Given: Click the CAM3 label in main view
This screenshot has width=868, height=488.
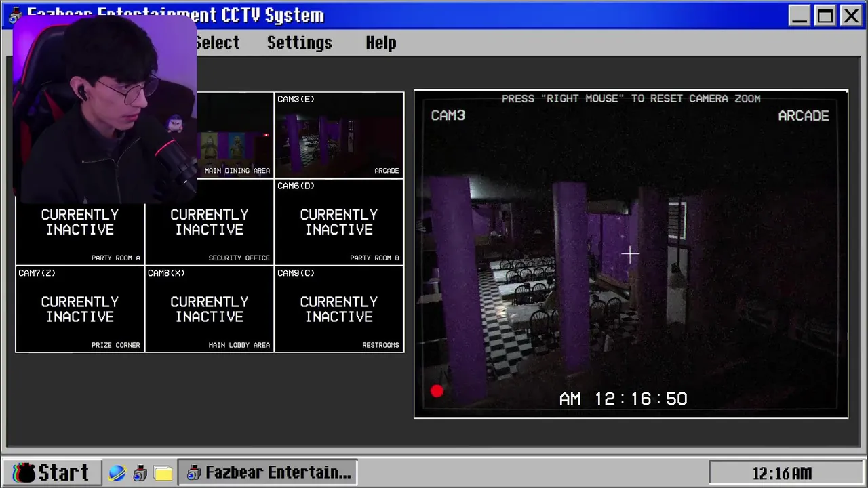Looking at the screenshot, I should 448,116.
